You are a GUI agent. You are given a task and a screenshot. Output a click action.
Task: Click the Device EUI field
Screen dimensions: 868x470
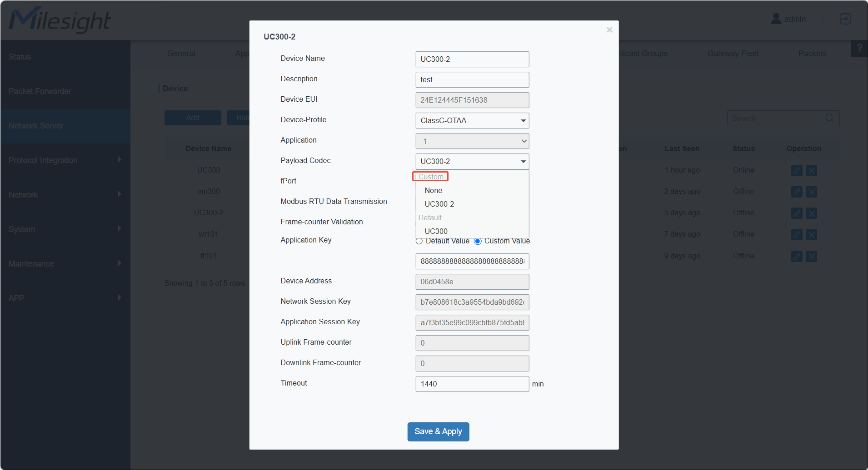472,100
